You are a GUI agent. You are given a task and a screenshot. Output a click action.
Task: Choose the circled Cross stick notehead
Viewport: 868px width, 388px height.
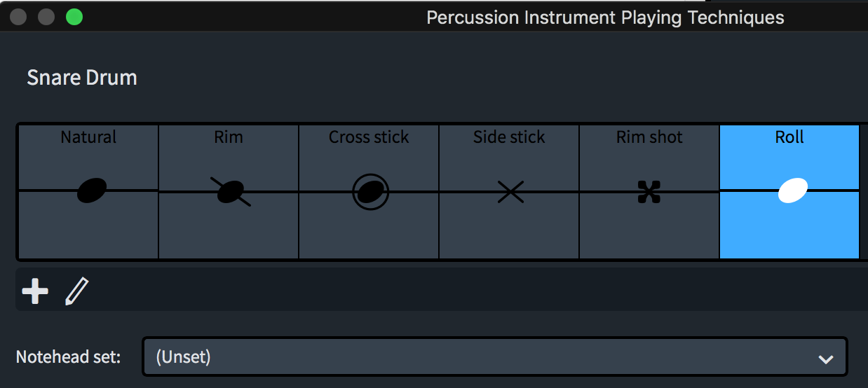(x=370, y=191)
